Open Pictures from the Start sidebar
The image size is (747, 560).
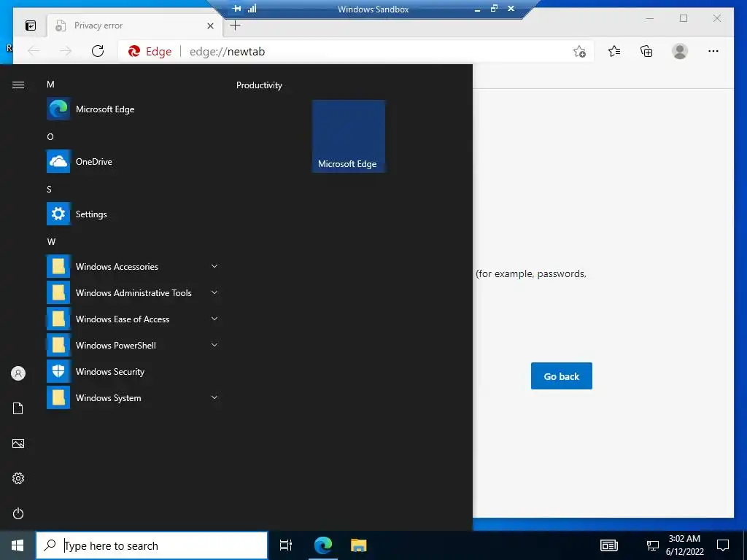point(18,443)
